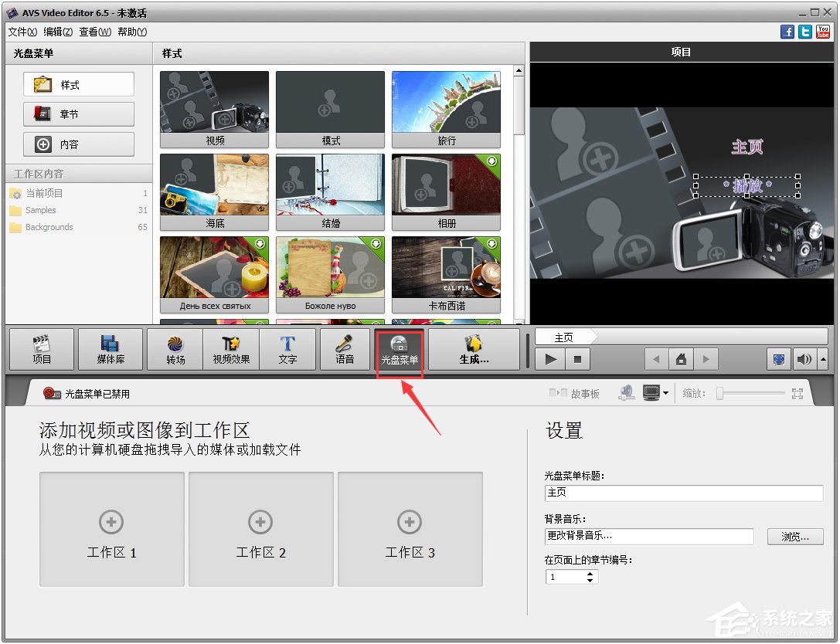The width and height of the screenshot is (840, 644).
Task: Choose the День всех святых style thumbnail
Action: click(214, 275)
